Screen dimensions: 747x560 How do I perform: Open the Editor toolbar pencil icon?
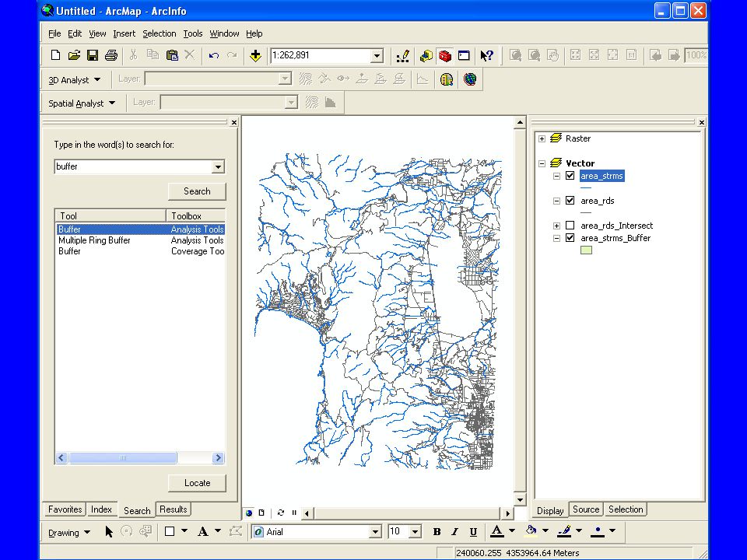point(403,56)
